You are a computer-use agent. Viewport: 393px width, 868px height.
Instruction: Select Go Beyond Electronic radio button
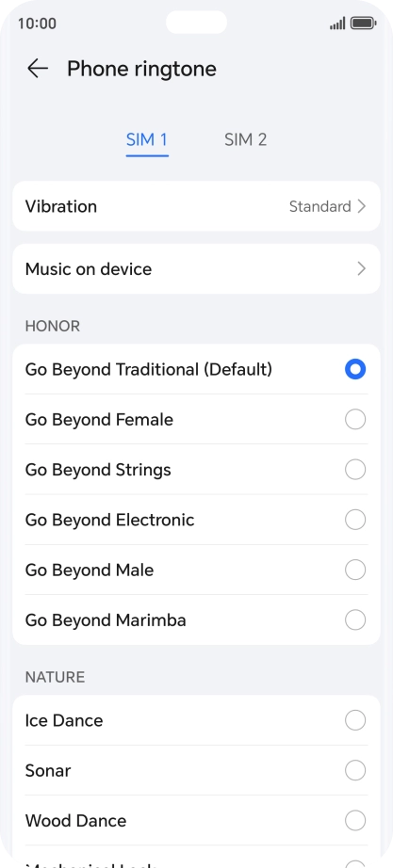(355, 520)
